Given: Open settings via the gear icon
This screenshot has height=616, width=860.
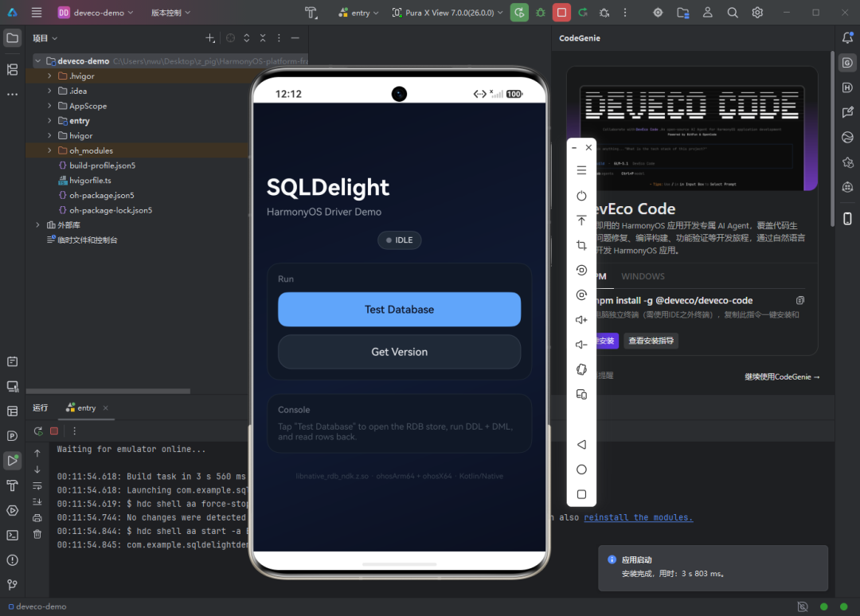Looking at the screenshot, I should point(757,13).
